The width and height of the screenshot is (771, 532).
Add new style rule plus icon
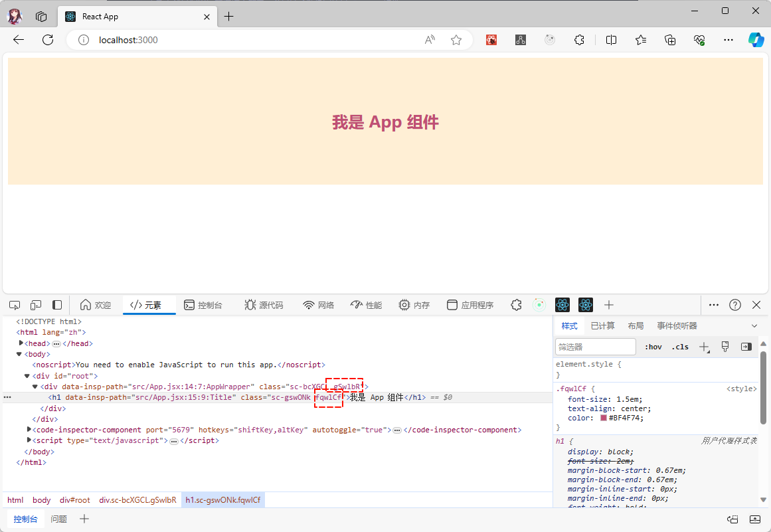click(x=705, y=347)
